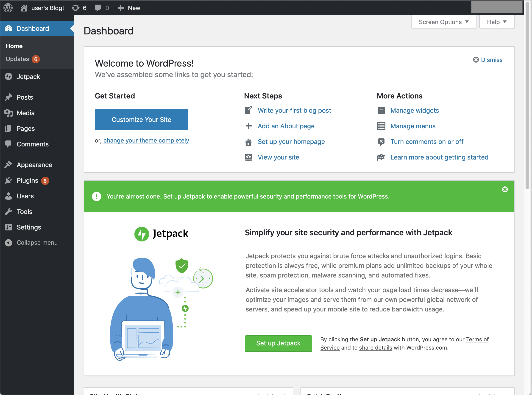Click the Plugins plug icon
Viewport: 532px width, 395px height.
click(x=9, y=181)
